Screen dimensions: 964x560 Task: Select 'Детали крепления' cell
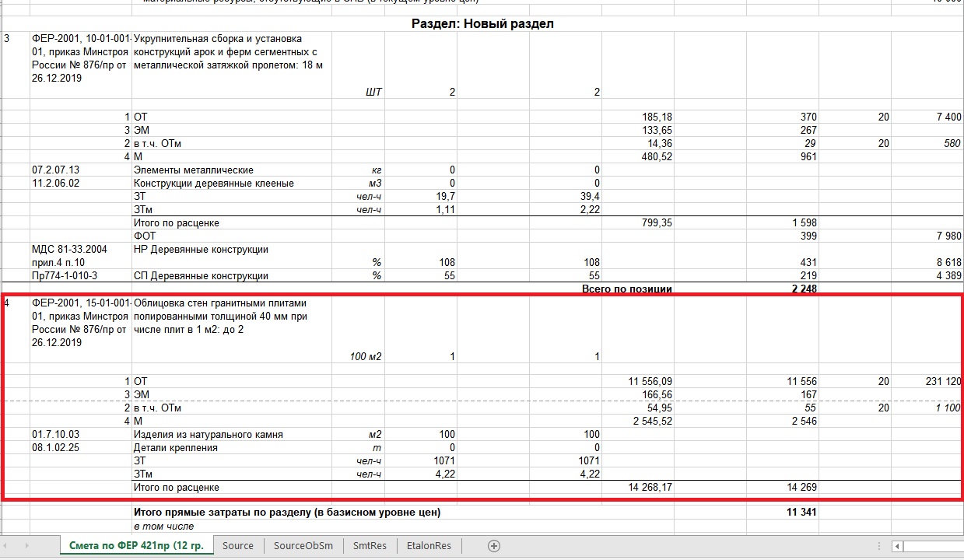coord(176,448)
